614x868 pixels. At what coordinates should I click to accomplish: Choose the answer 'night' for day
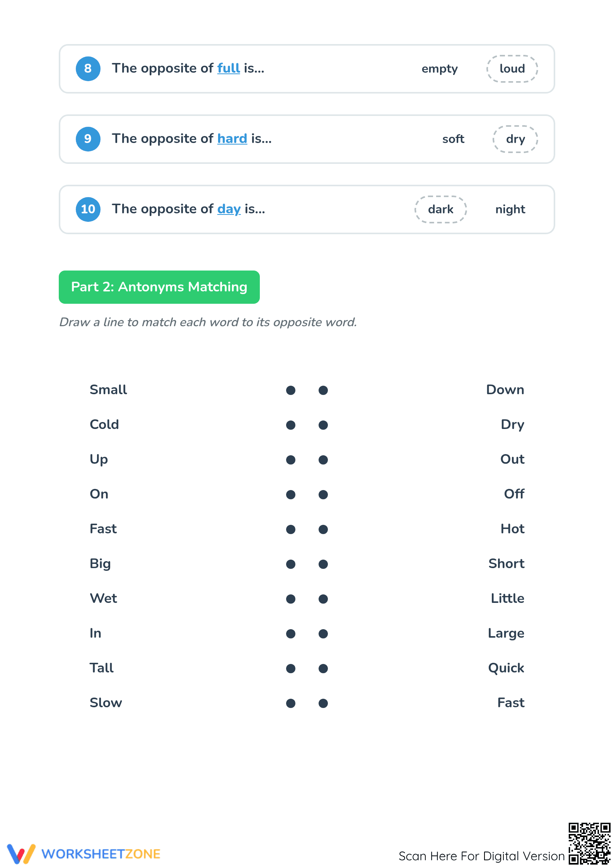tap(510, 209)
